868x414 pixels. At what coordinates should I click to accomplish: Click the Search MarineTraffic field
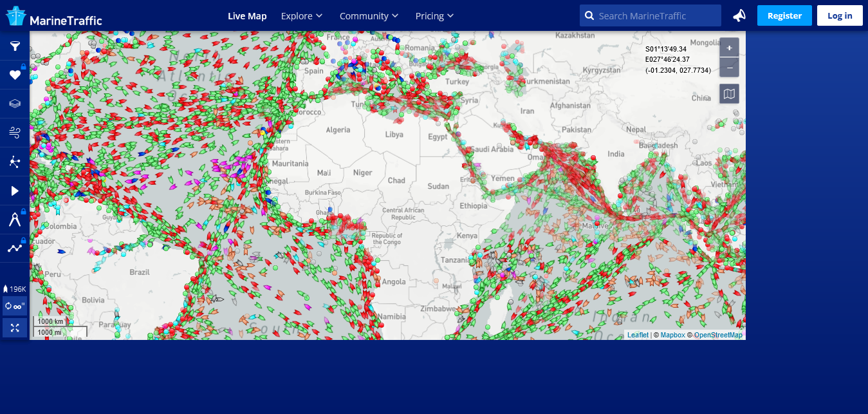pyautogui.click(x=651, y=15)
